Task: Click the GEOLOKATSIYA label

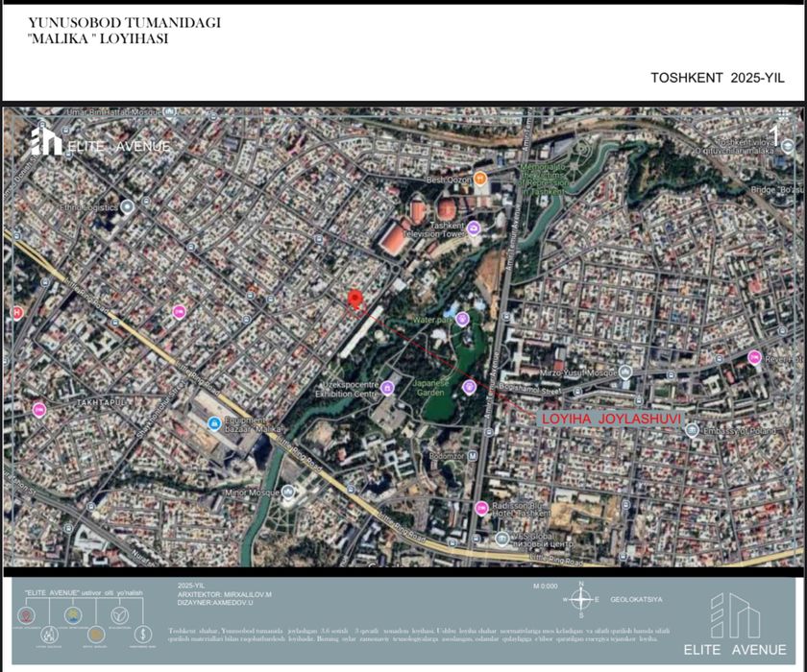Action: click(x=636, y=599)
